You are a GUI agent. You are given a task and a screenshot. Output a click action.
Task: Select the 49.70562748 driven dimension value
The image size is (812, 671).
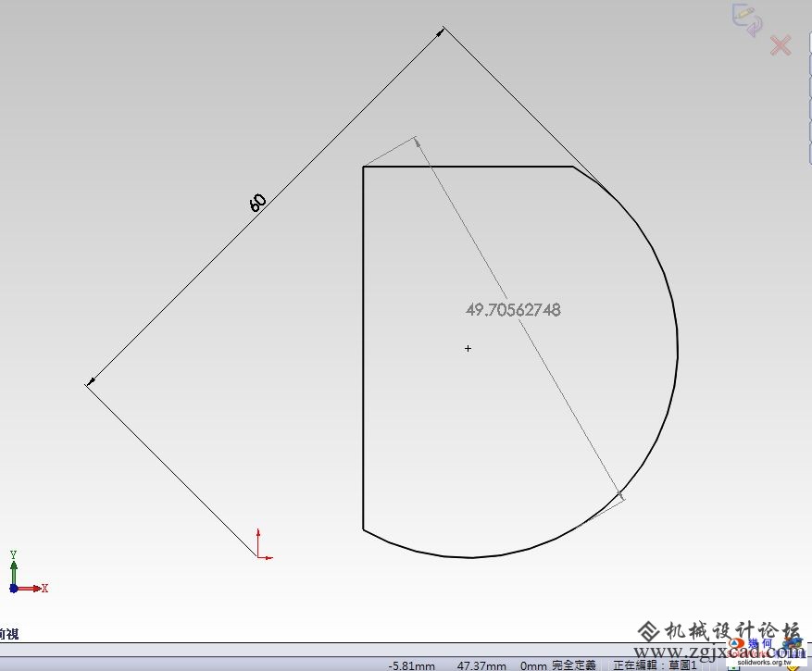513,310
